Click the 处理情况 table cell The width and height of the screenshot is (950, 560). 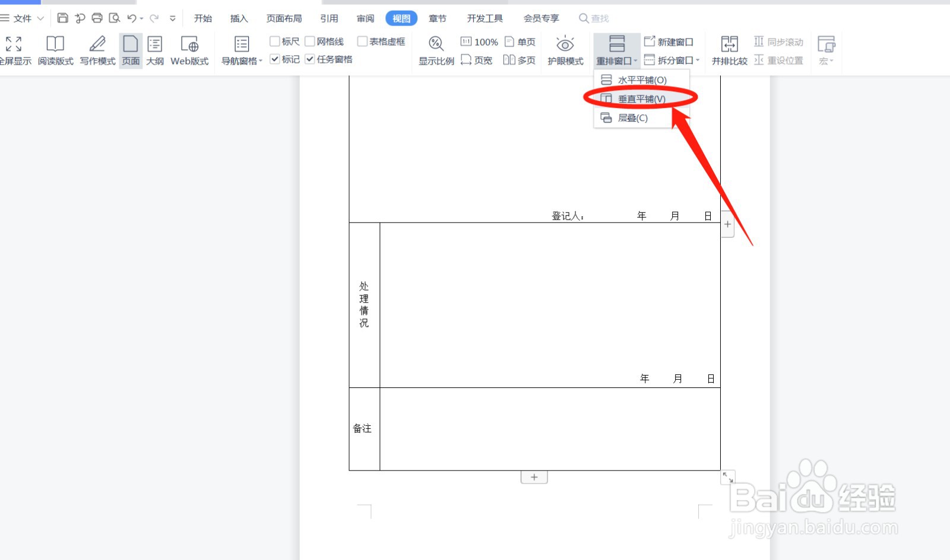364,305
